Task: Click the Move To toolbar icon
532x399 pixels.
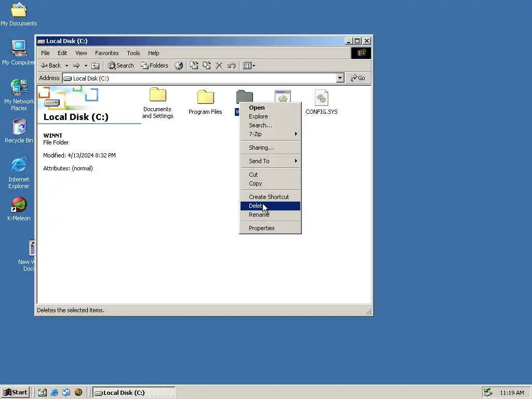Action: 194,65
